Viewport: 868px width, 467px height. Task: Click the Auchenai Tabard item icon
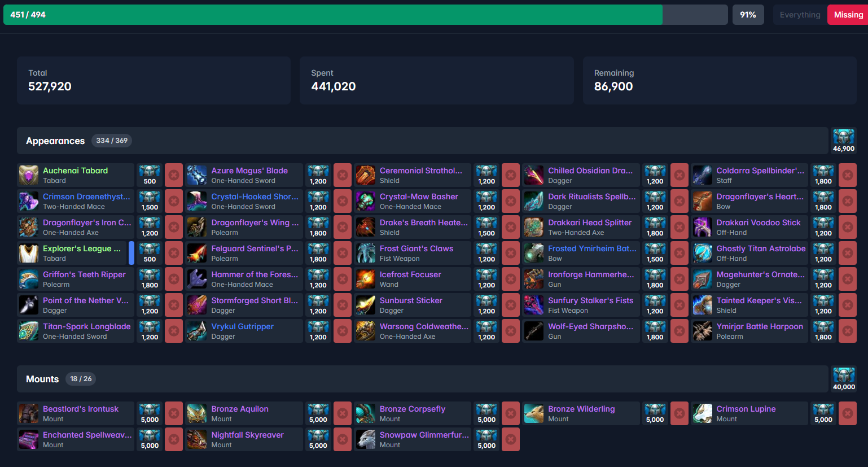click(x=29, y=175)
